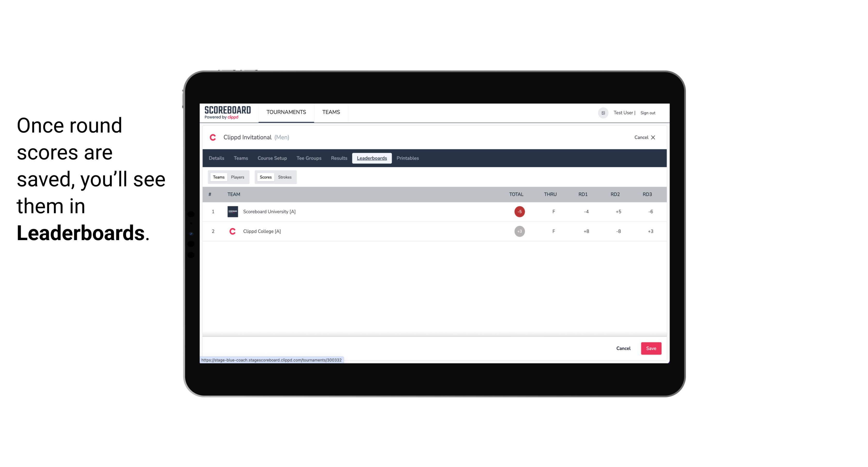Click the red Save button

tap(650, 348)
